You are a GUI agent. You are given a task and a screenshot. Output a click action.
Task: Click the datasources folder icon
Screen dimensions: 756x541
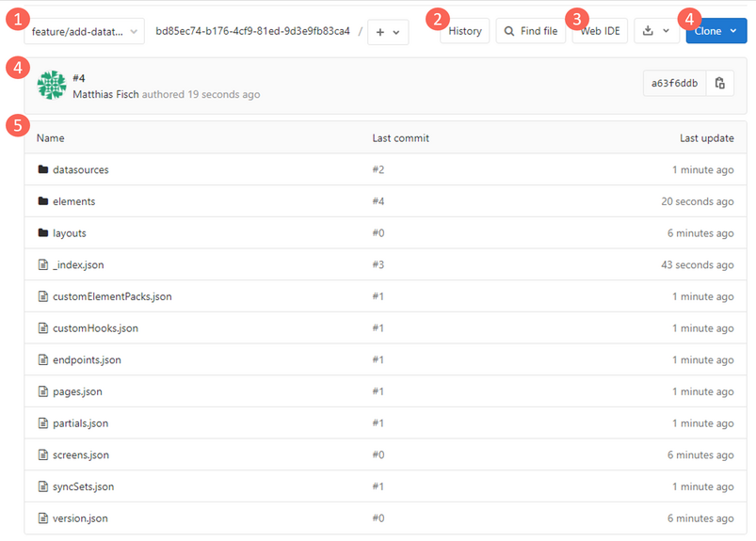pos(43,169)
